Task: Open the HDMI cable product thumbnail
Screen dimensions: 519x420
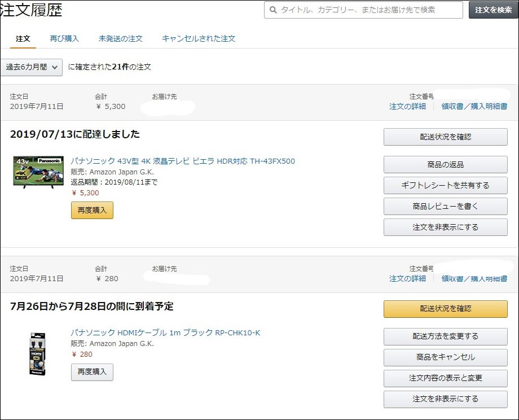Action: [x=37, y=354]
